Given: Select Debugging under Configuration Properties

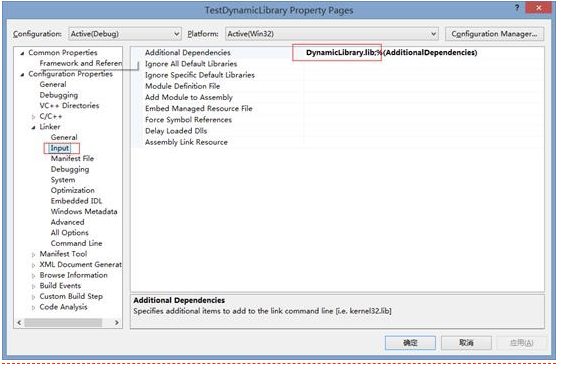Looking at the screenshot, I should pyautogui.click(x=59, y=95).
